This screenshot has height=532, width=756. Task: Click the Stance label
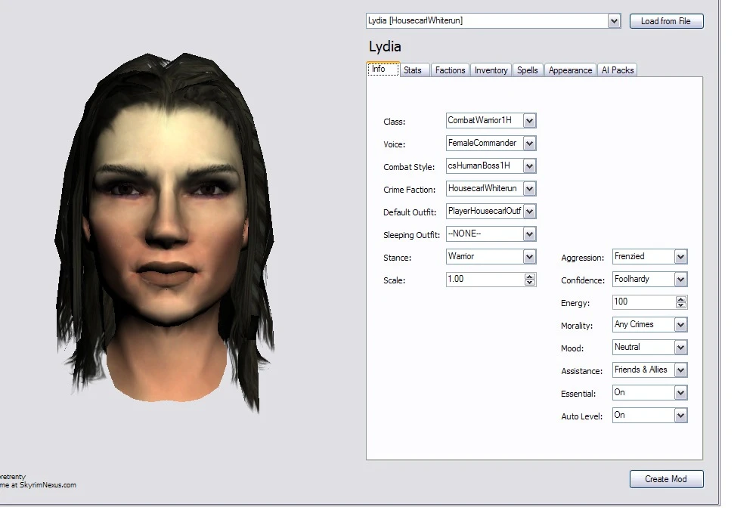click(398, 258)
